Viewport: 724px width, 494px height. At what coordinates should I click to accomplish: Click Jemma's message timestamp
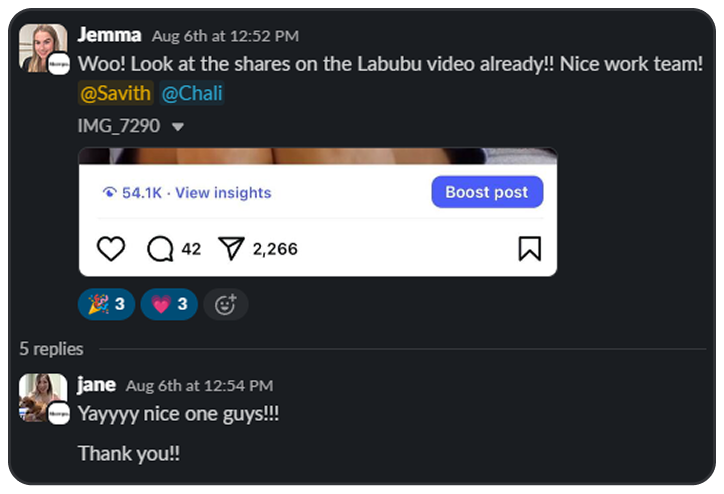coord(225,37)
